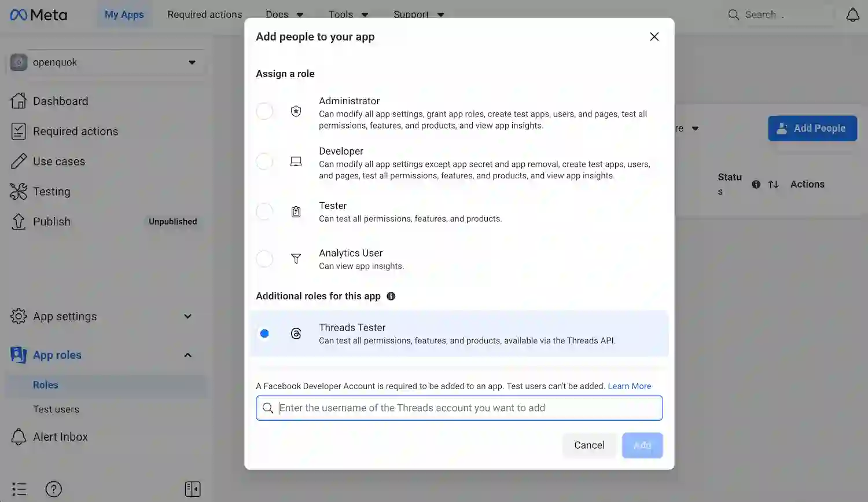The width and height of the screenshot is (868, 502).
Task: Click the Dashboard home icon
Action: click(x=19, y=101)
